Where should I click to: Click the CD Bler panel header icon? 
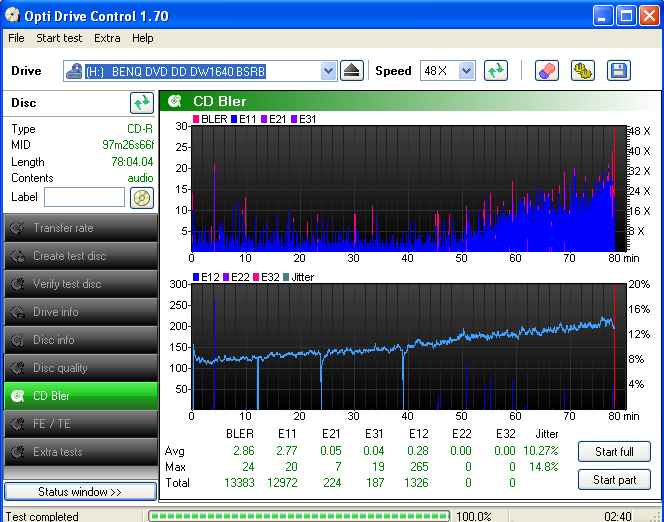[176, 101]
